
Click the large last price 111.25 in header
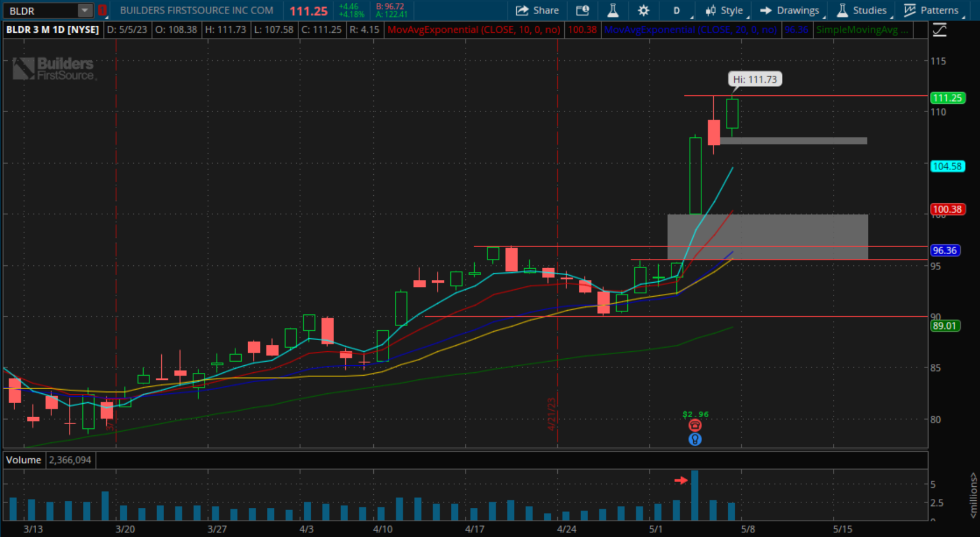pos(308,11)
